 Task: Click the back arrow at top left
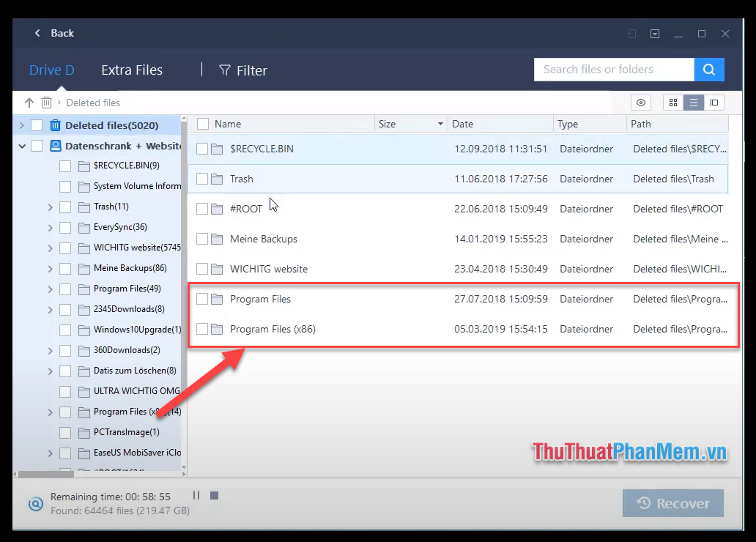[x=37, y=33]
